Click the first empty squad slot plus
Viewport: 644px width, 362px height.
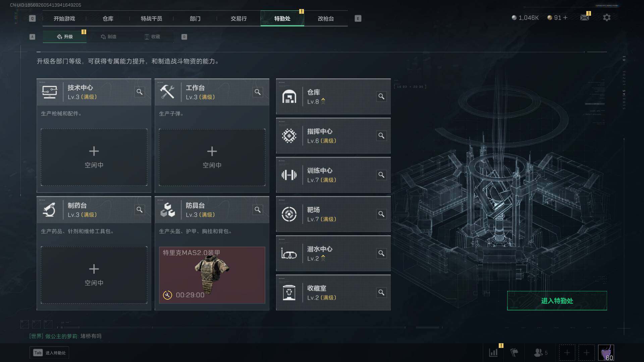click(567, 353)
